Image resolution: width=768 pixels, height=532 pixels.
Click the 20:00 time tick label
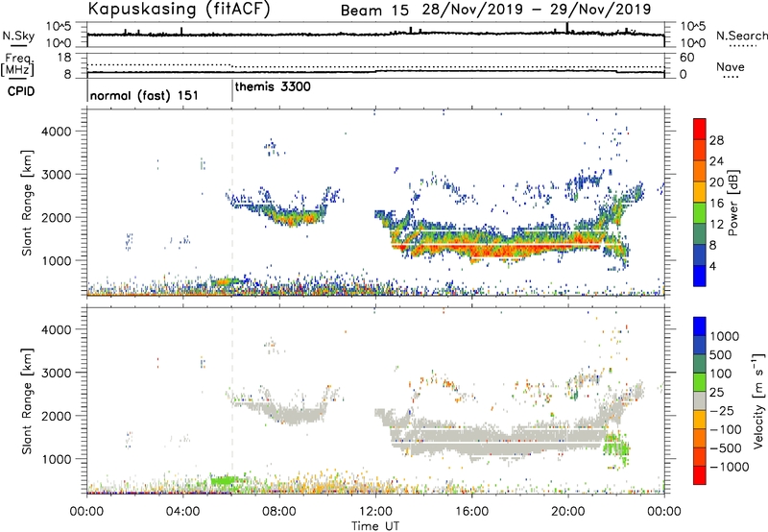[568, 512]
